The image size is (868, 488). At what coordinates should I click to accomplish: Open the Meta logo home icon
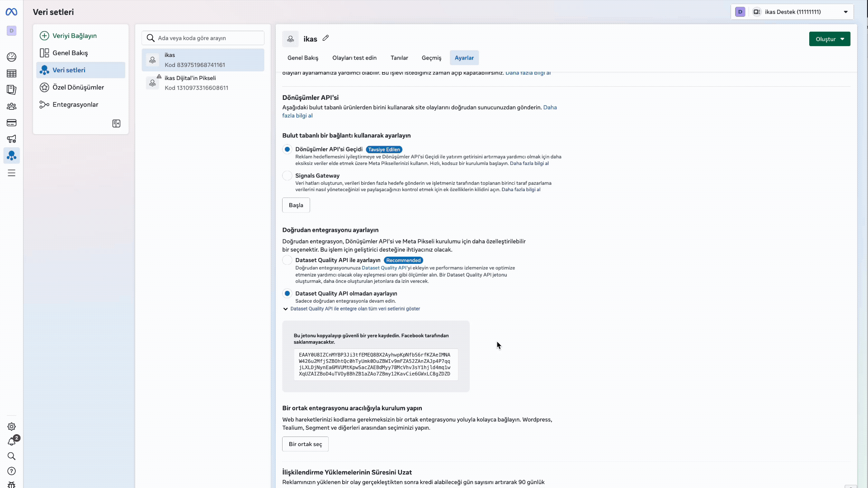(x=11, y=12)
